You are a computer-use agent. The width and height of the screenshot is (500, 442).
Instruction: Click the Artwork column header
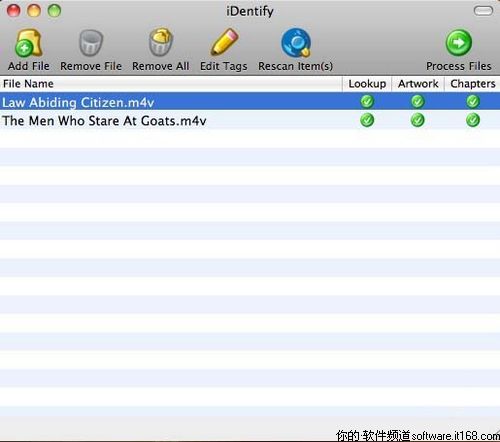(x=418, y=84)
